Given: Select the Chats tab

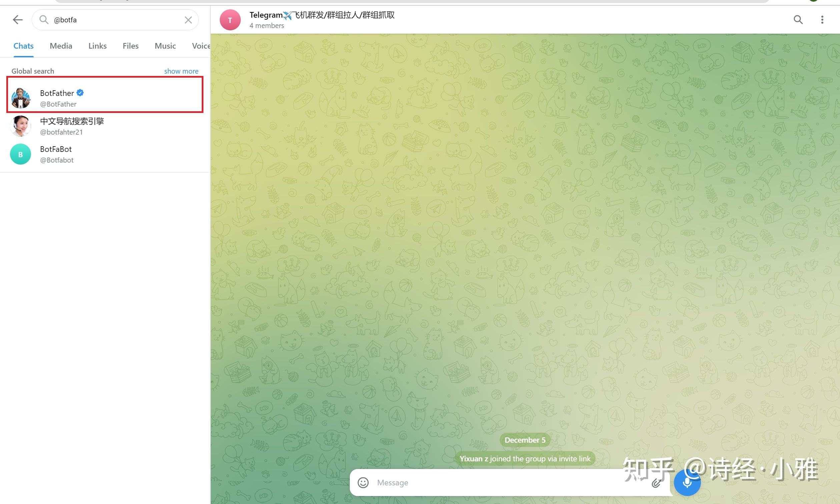Looking at the screenshot, I should pos(23,46).
